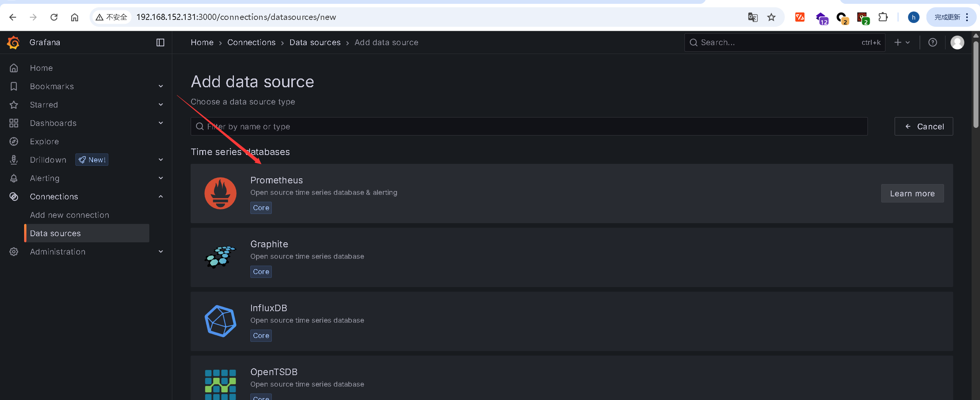
Task: Click the Administration gear icon
Action: click(14, 251)
